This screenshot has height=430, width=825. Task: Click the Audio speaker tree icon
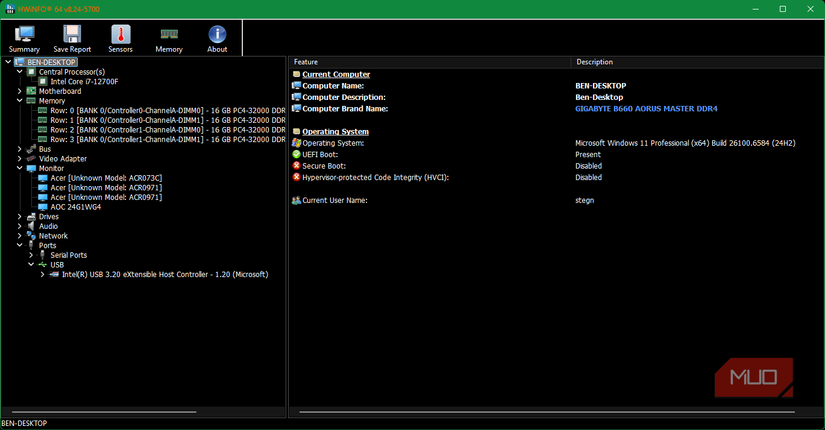pos(31,226)
